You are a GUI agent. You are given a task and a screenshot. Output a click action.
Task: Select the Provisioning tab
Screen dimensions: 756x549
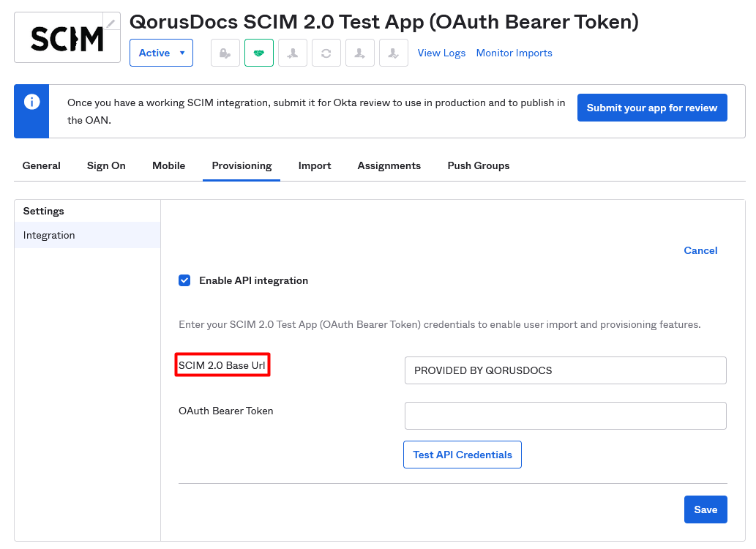click(x=242, y=165)
